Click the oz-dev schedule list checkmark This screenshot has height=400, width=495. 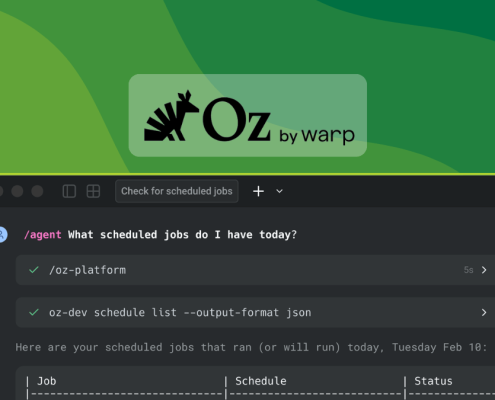point(34,312)
